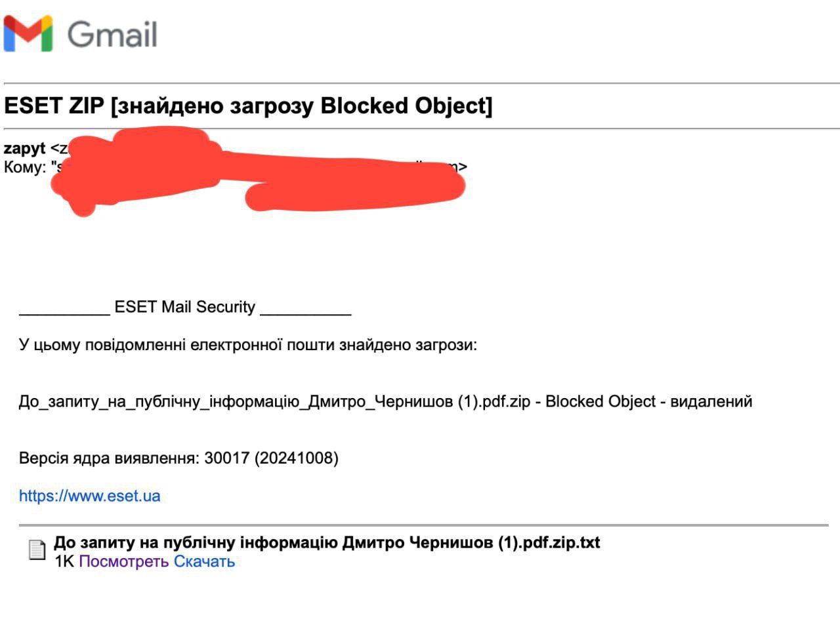Click the attachment document file icon
Screen dimensions: 840x621
[x=37, y=550]
